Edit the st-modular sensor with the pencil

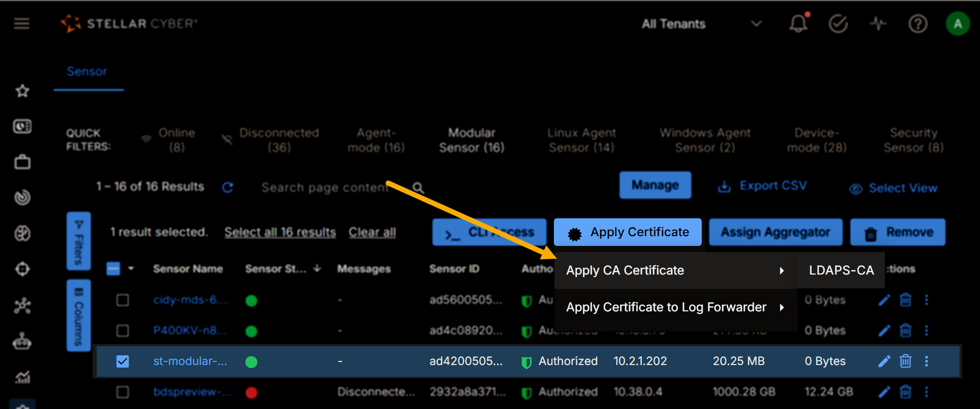pos(884,361)
